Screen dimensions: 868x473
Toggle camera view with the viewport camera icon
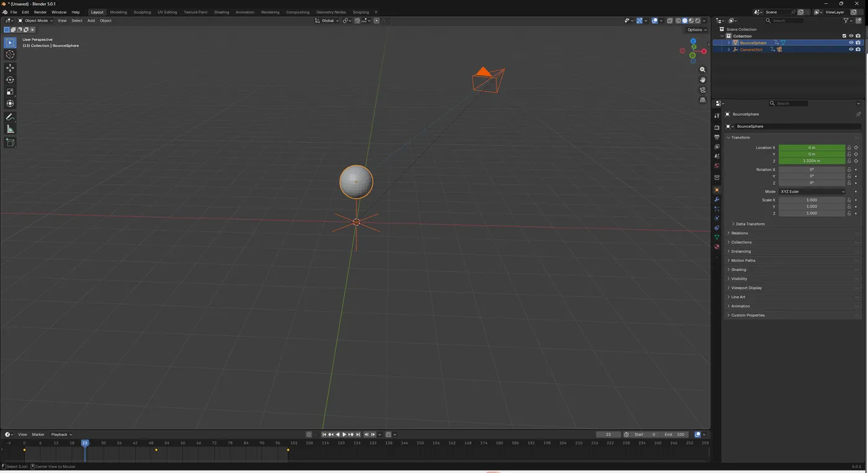coord(702,90)
